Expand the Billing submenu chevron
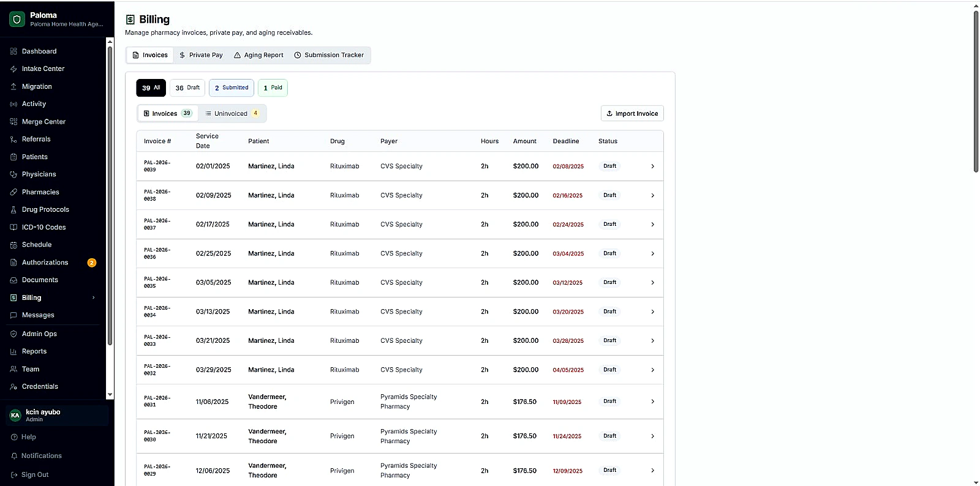This screenshot has width=980, height=486. [x=94, y=298]
